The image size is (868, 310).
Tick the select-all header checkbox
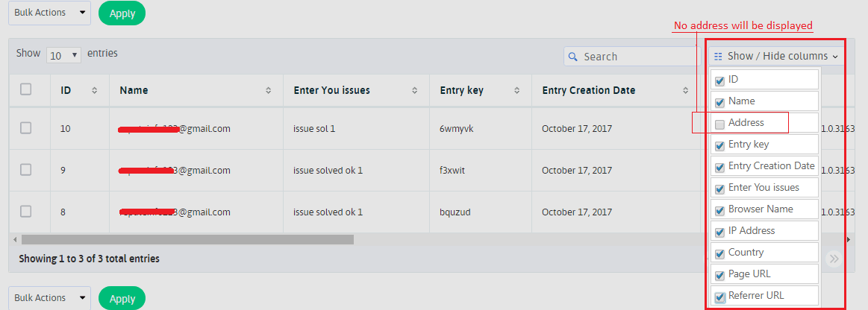(x=26, y=89)
